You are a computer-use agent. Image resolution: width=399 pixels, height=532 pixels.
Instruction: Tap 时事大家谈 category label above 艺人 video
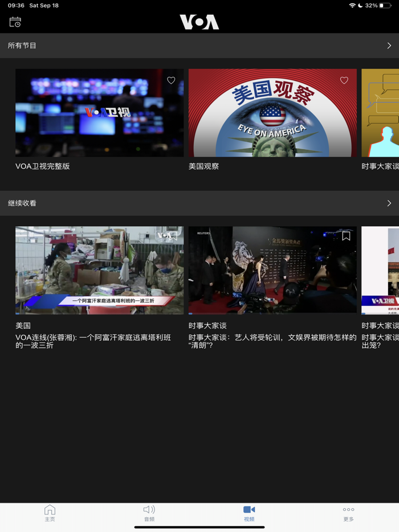pos(207,326)
